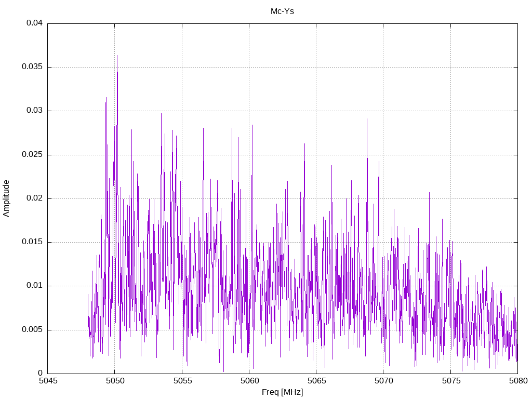The image size is (532, 399).
Task: Click the y-axis tick label '0.005'
Action: 32,329
